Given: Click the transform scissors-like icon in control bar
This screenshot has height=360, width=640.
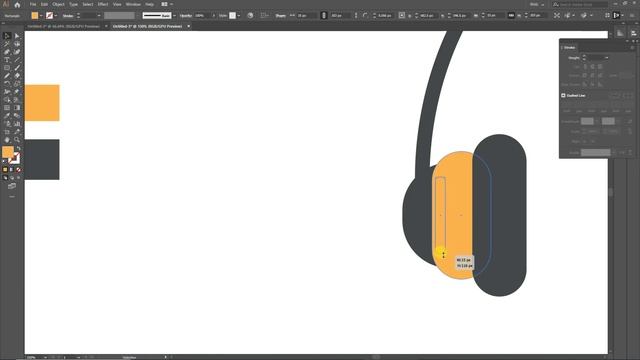Looking at the screenshot, I should point(557,16).
